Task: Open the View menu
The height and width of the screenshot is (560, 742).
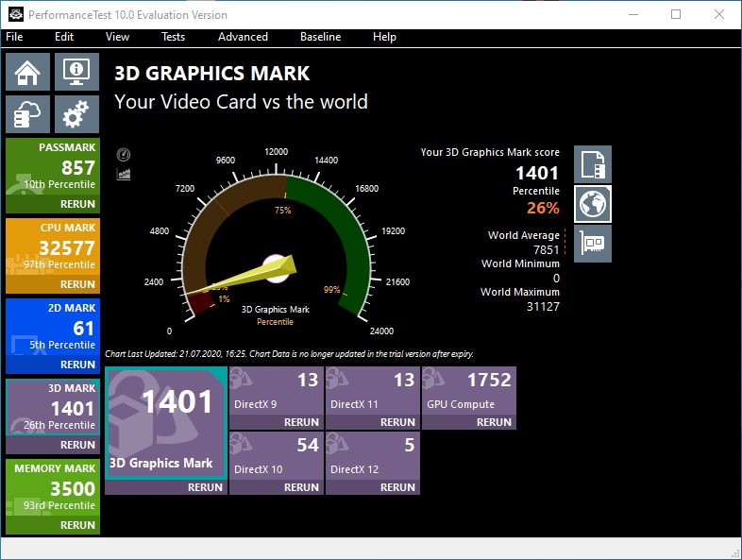Action: (117, 37)
